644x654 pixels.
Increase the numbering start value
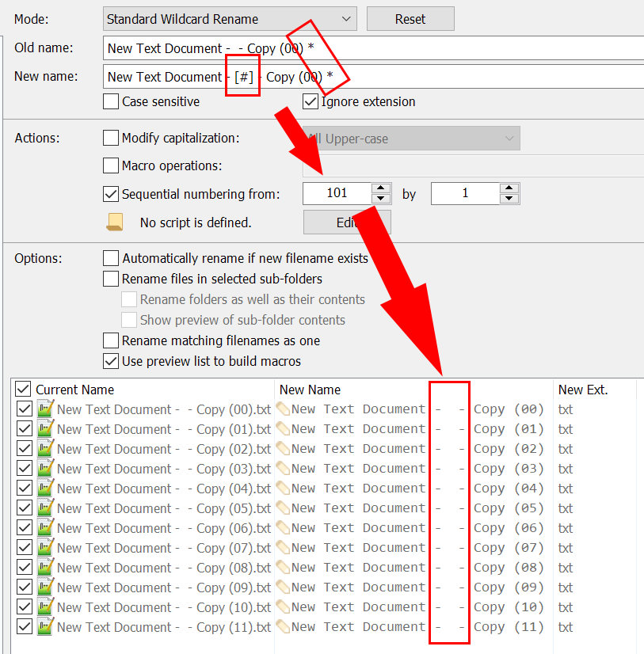[381, 188]
